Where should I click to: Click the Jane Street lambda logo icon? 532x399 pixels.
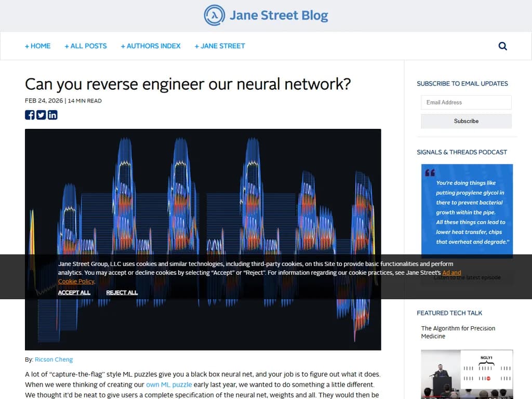[x=215, y=16]
